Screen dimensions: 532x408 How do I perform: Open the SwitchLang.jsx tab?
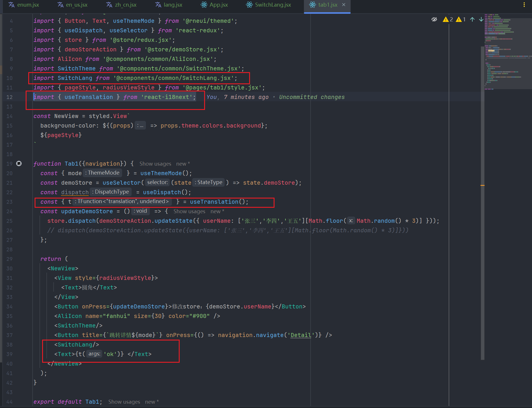point(269,5)
